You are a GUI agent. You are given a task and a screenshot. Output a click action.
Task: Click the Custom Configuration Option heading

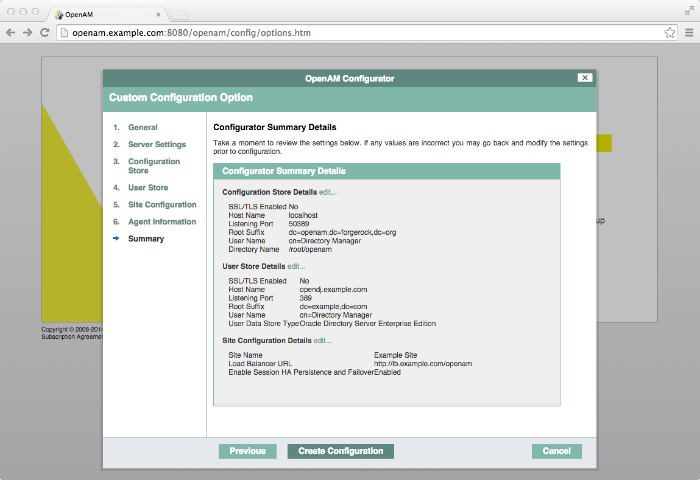[x=181, y=97]
